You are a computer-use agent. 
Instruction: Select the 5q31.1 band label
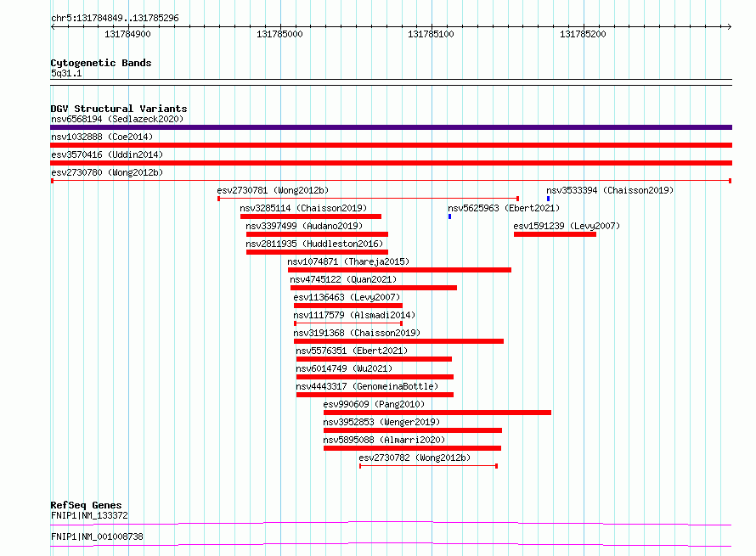coord(66,73)
